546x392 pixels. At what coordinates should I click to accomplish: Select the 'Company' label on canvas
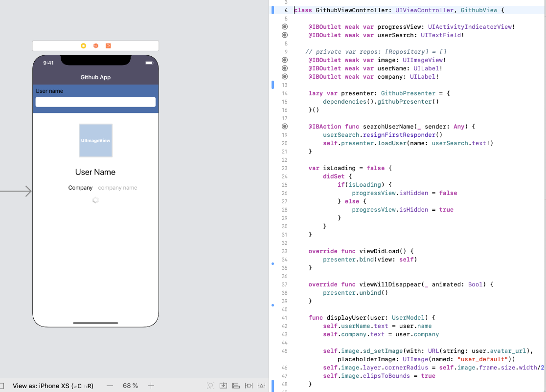click(x=80, y=188)
